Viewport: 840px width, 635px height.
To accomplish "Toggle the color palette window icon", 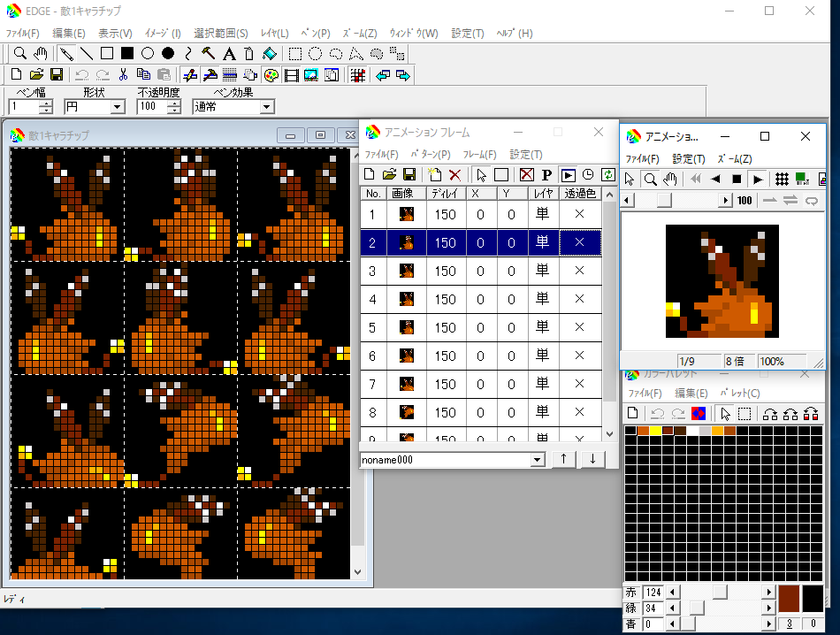I will pyautogui.click(x=271, y=75).
